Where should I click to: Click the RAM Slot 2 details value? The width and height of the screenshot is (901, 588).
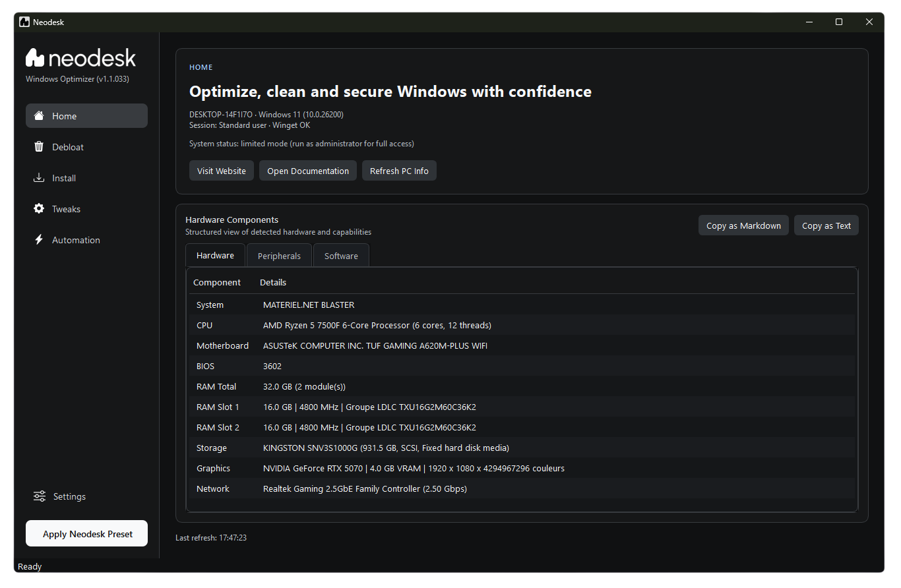point(369,428)
